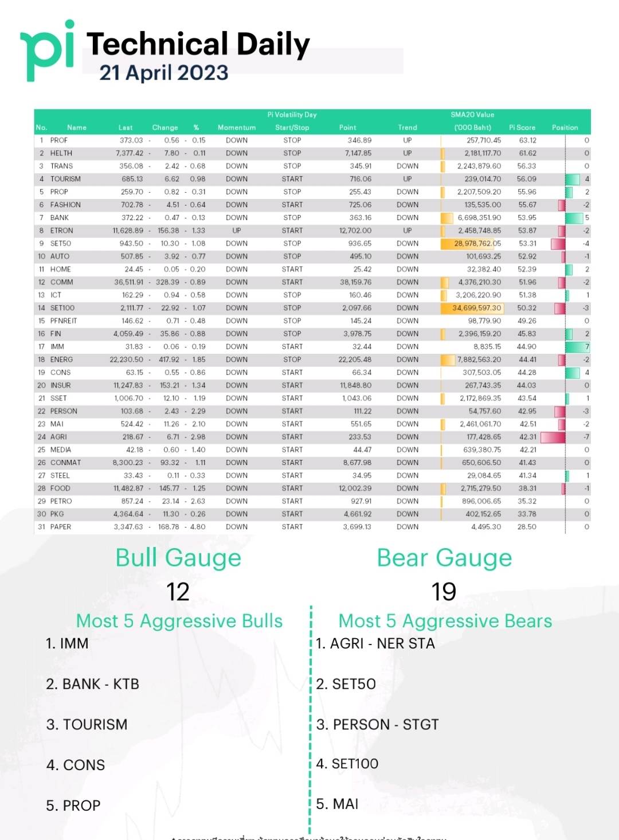Click the green IMM position bar

(577, 347)
